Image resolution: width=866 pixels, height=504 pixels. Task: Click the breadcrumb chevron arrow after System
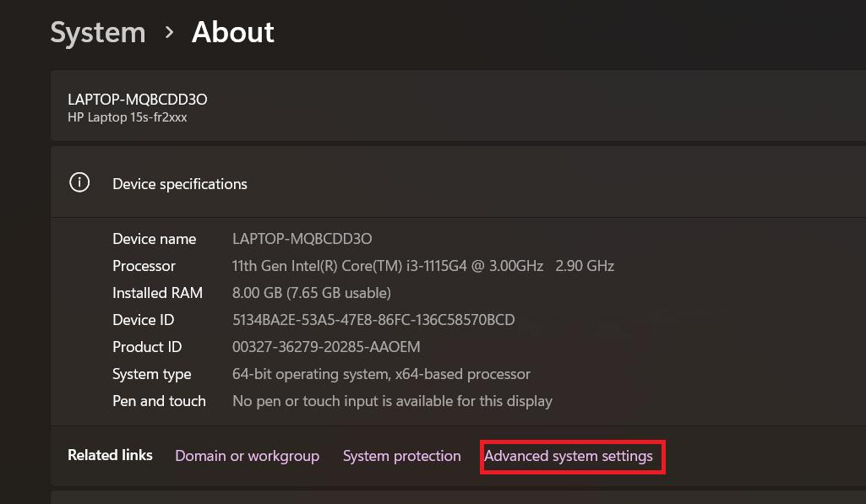tap(169, 32)
